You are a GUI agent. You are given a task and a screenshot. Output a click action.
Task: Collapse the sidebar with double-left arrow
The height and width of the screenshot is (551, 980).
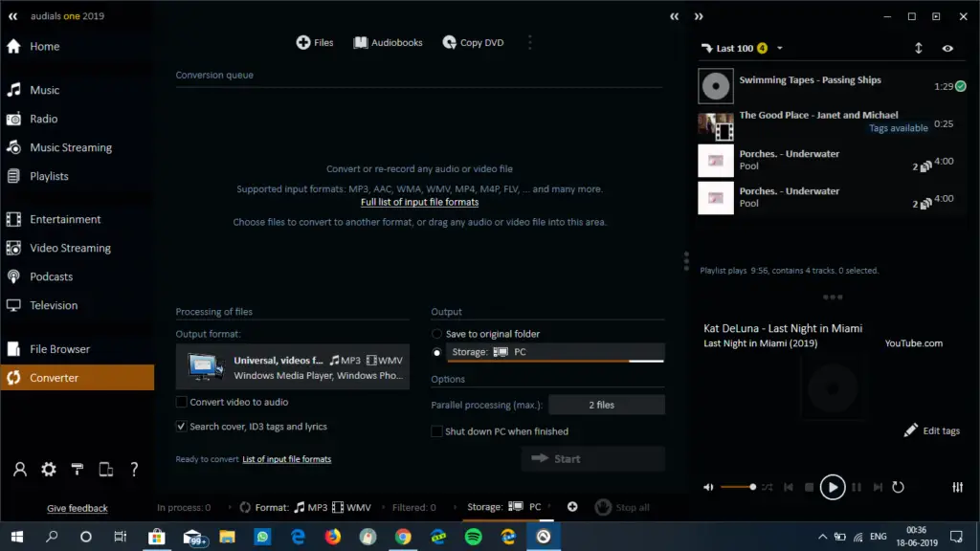coord(13,16)
